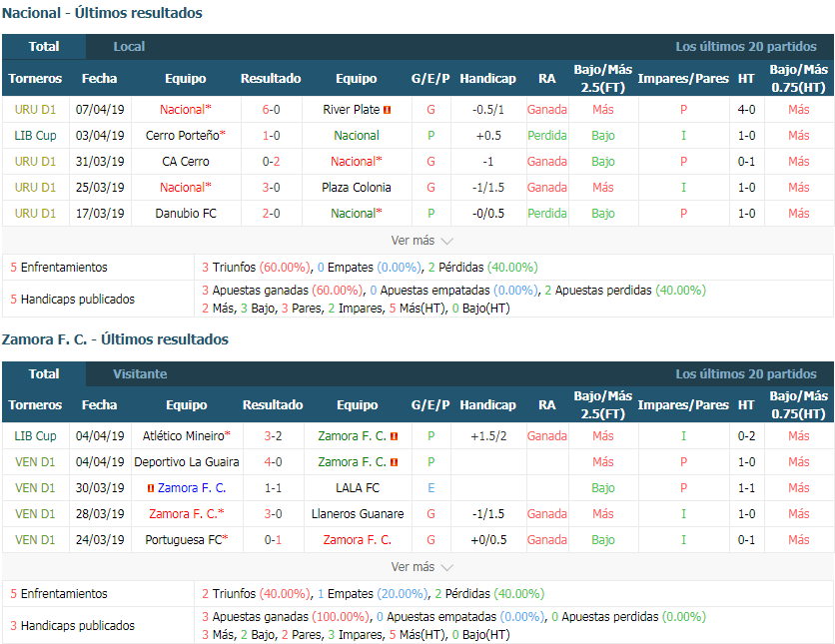The image size is (835, 644).
Task: Click red card icon in Deportivo La Guaira row
Action: [x=395, y=462]
